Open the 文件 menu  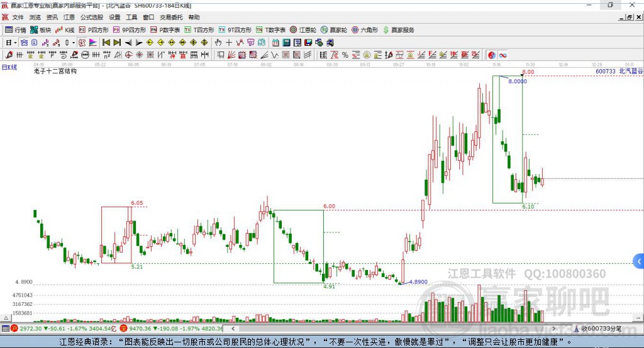18,17
